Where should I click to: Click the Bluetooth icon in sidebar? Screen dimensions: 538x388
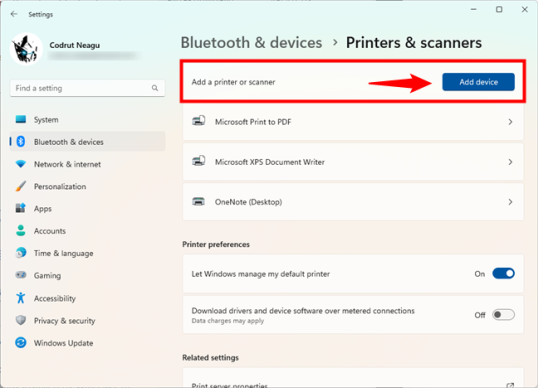[21, 141]
